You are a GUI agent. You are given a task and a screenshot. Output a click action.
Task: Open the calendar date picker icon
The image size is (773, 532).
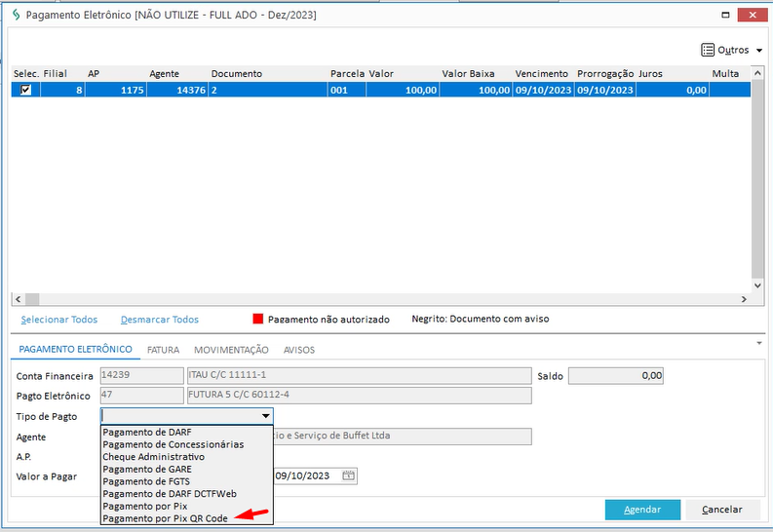click(349, 475)
